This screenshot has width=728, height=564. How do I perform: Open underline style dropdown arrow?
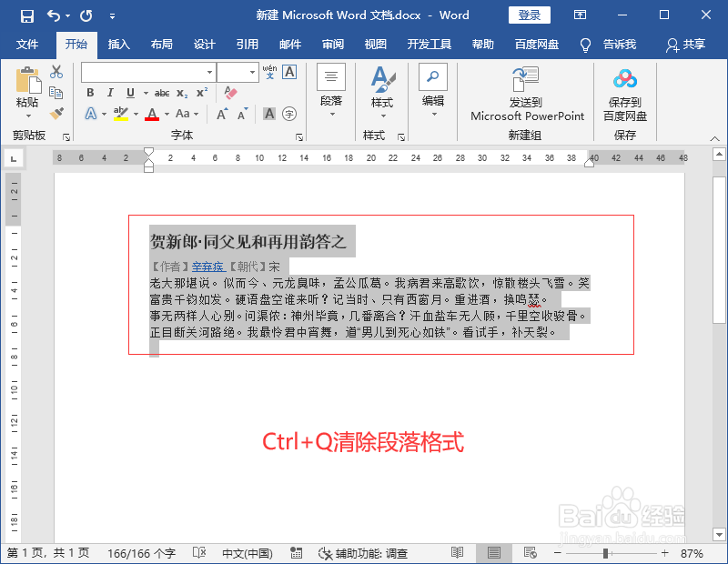click(x=146, y=93)
